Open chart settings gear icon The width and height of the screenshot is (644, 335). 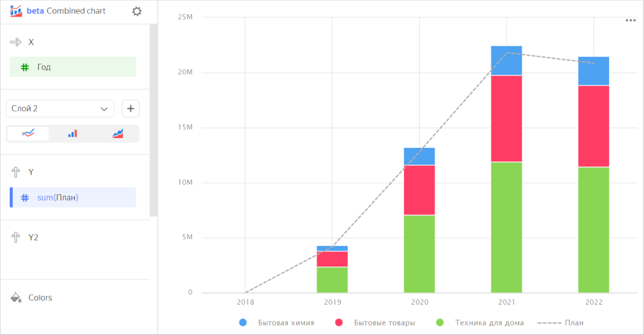(137, 11)
